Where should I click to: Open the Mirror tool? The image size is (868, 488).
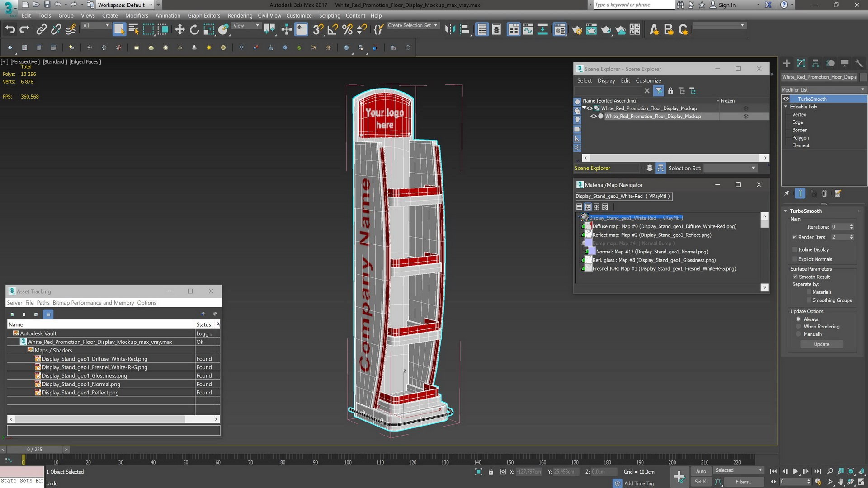pos(450,30)
